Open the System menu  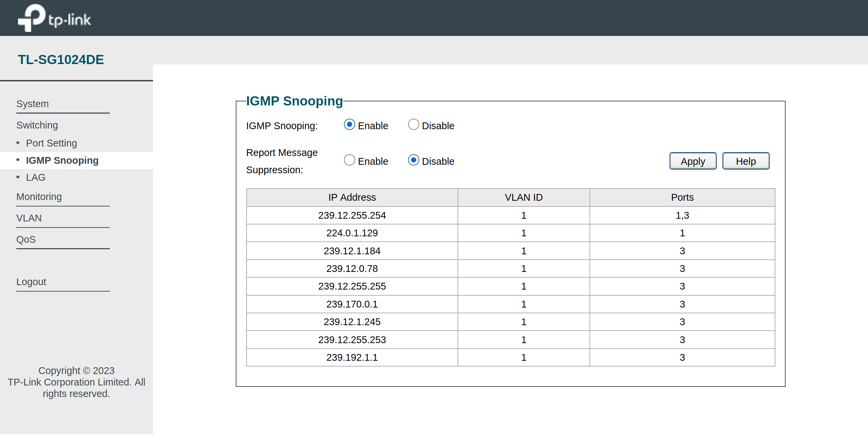click(33, 104)
